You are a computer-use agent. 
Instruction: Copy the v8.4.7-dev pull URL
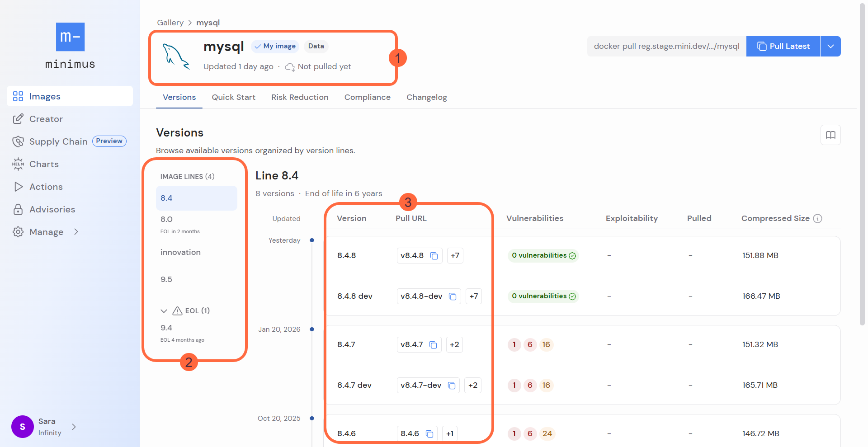point(452,386)
